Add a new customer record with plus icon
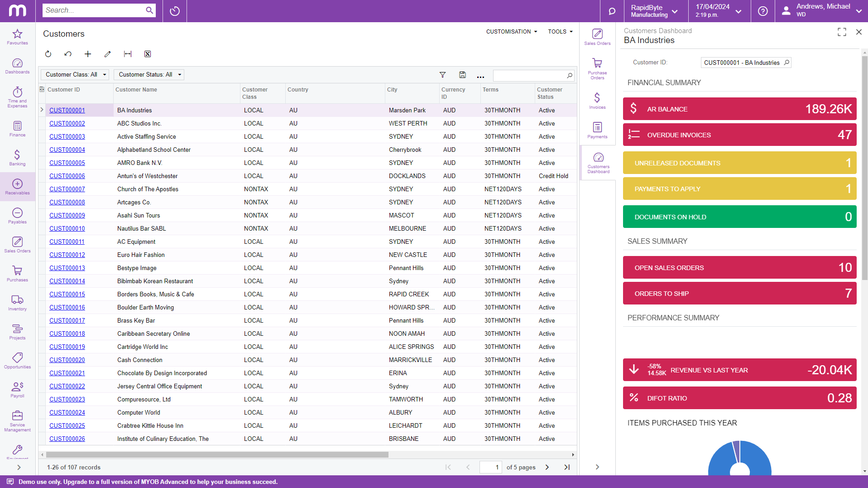Image resolution: width=868 pixels, height=488 pixels. (x=88, y=54)
